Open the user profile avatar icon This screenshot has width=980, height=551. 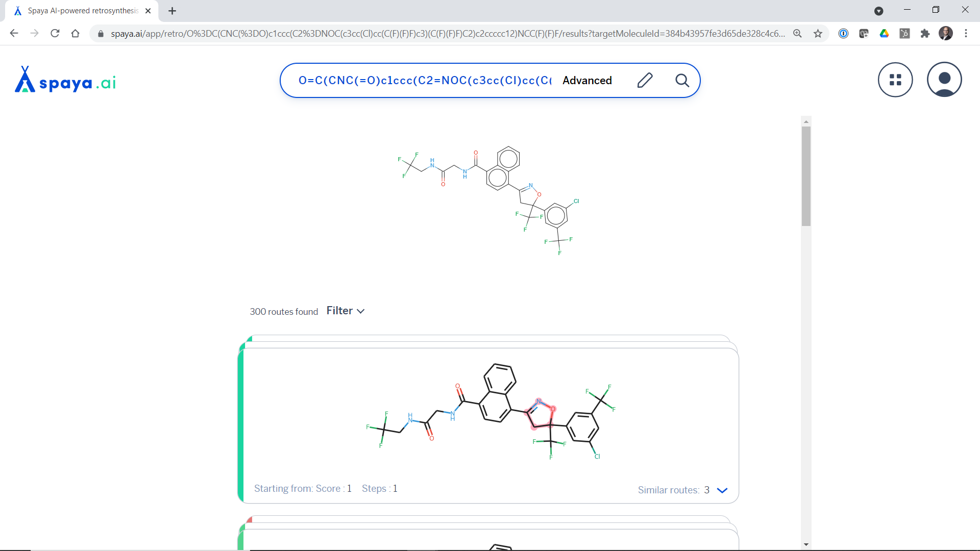click(x=944, y=80)
